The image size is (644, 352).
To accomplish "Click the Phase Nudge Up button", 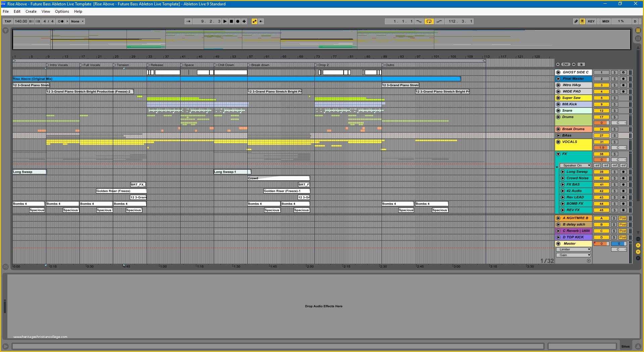I will (38, 21).
